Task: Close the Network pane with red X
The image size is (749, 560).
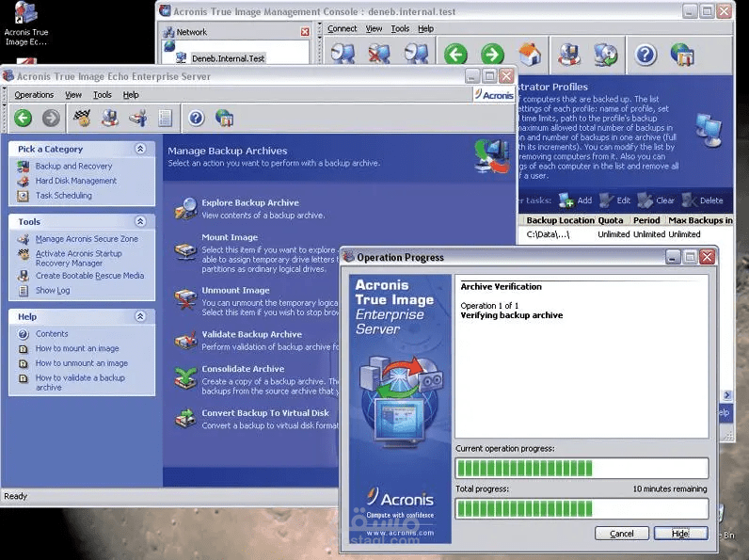Action: (305, 32)
